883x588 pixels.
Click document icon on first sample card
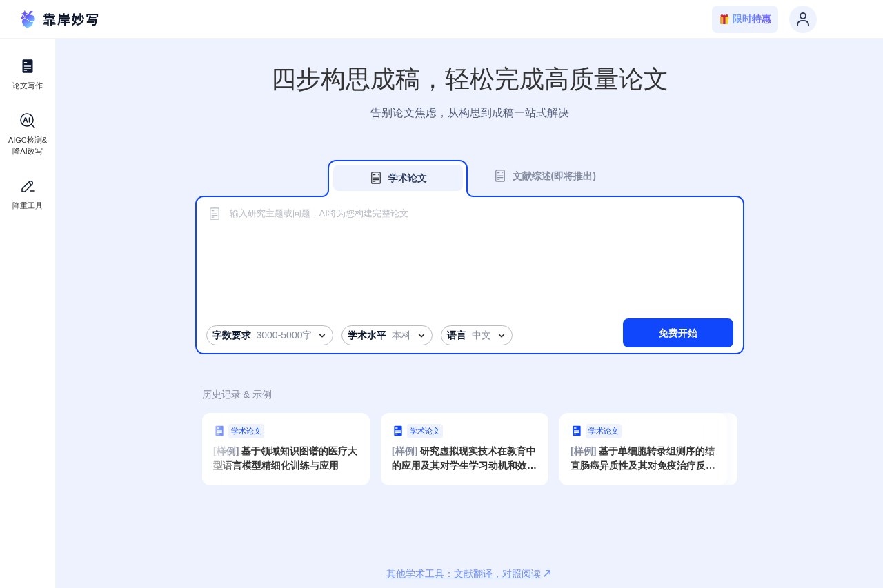click(219, 431)
